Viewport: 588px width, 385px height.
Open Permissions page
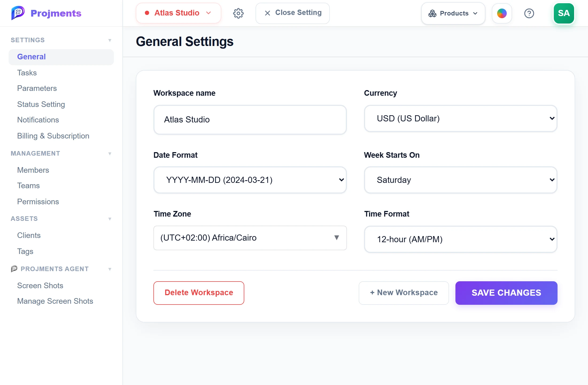(38, 202)
